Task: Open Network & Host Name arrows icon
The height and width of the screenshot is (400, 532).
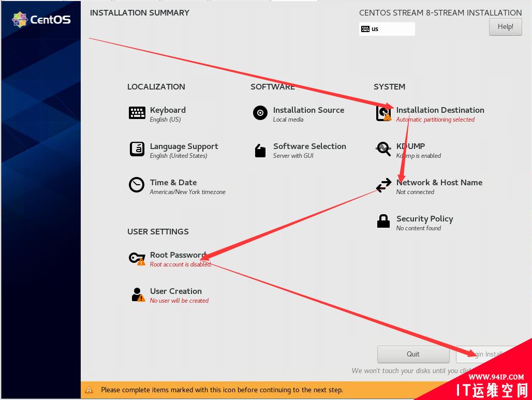Action: coord(383,185)
